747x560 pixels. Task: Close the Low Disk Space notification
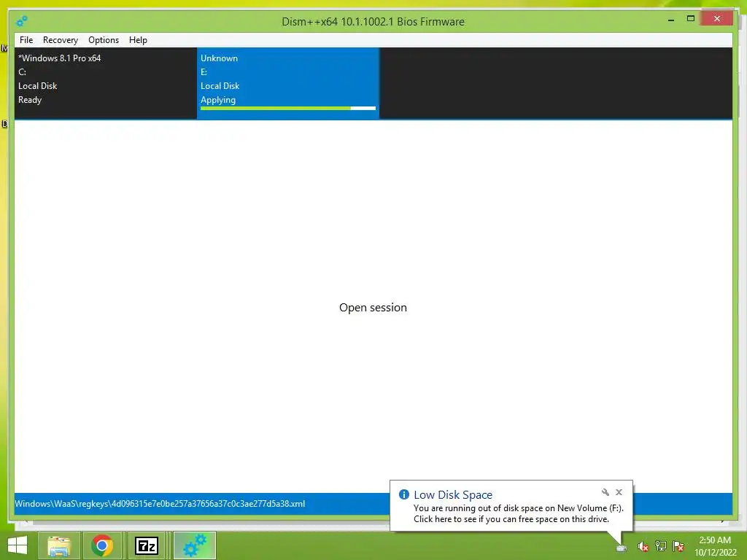point(619,492)
